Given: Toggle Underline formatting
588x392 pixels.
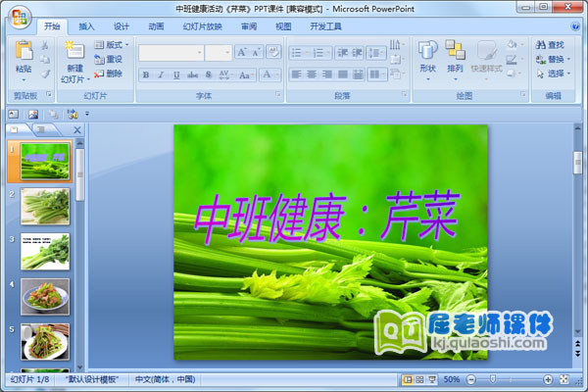Looking at the screenshot, I should tap(176, 75).
